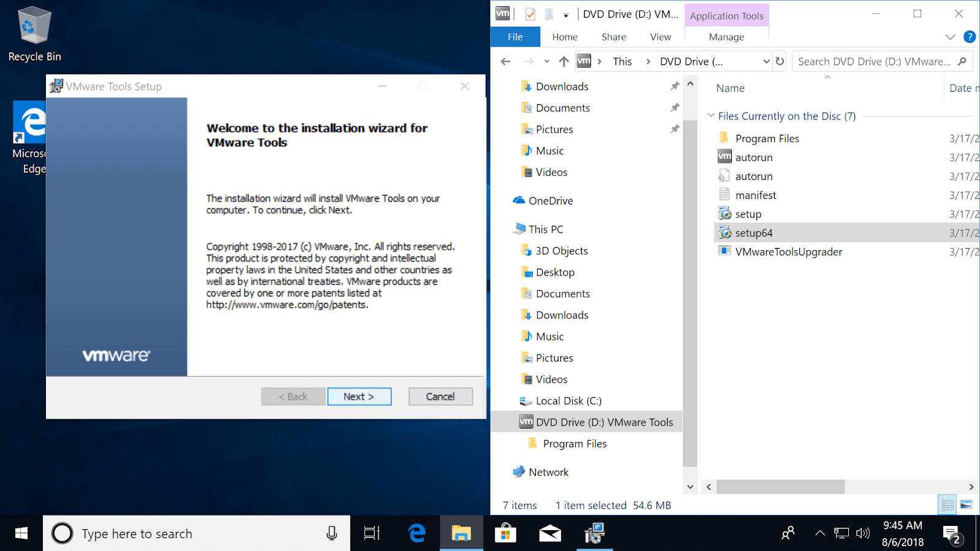Select the setup64 installer icon
This screenshot has width=980, height=551.
[754, 232]
